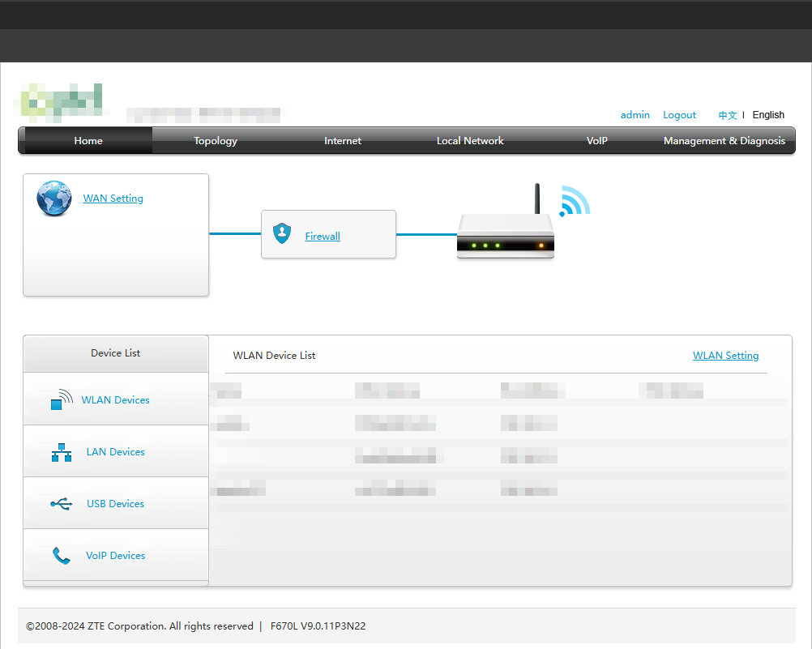Switch to the Local Network tab
812x649 pixels.
click(x=470, y=140)
